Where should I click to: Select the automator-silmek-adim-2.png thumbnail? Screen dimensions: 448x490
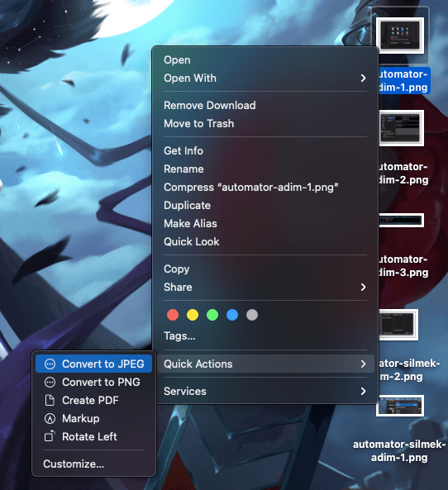(x=398, y=325)
